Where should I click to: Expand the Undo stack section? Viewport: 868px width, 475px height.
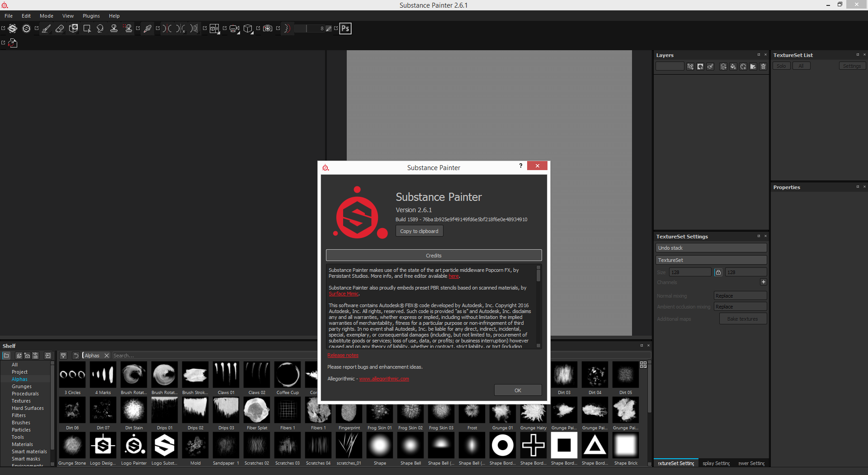click(711, 248)
